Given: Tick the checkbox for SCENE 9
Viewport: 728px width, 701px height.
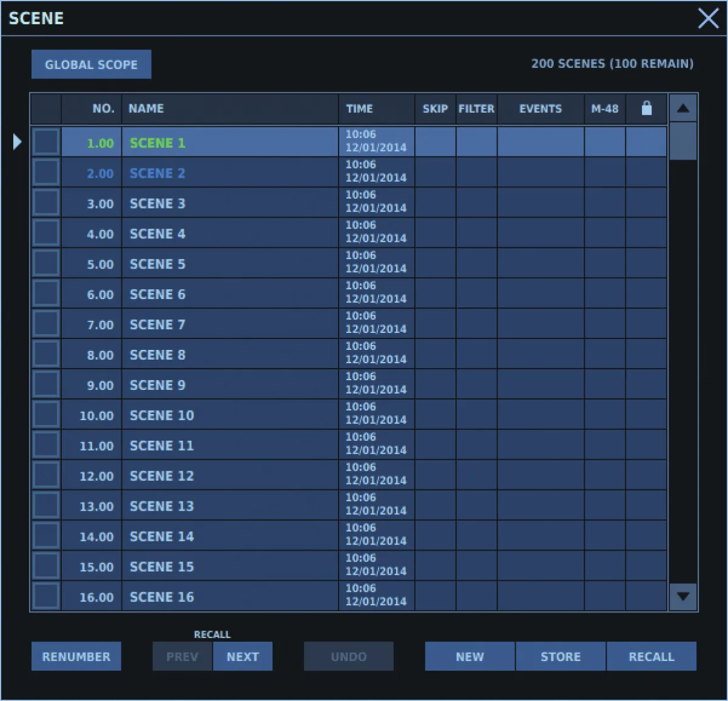Looking at the screenshot, I should (x=46, y=384).
